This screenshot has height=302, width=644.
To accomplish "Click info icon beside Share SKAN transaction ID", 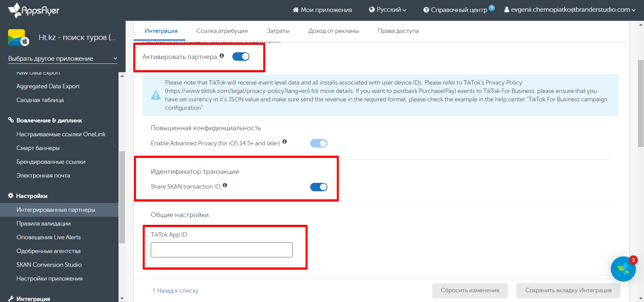I will 225,185.
